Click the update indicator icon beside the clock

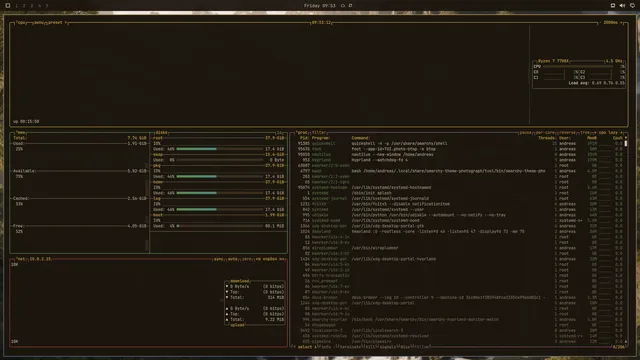click(x=343, y=6)
